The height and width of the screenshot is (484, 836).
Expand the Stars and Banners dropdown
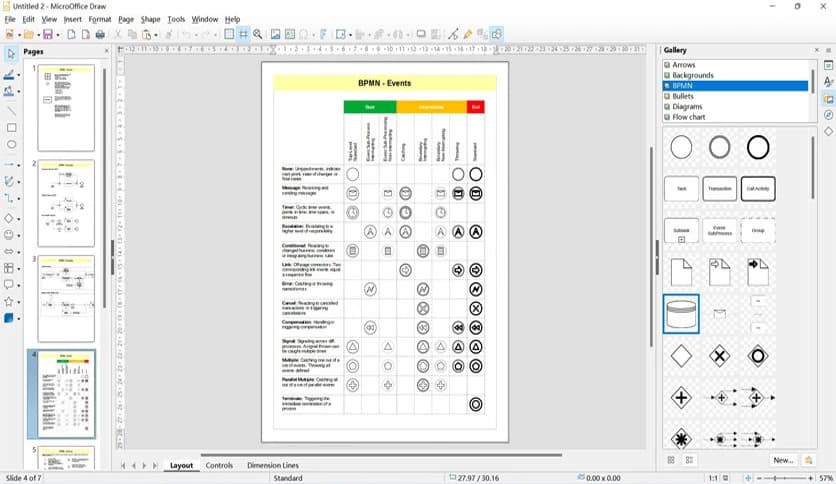coord(19,302)
